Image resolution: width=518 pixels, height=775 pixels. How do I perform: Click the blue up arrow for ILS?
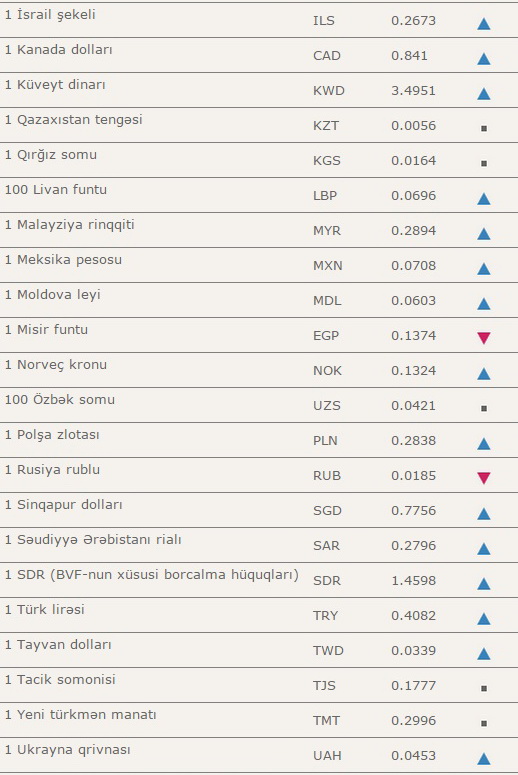[483, 24]
